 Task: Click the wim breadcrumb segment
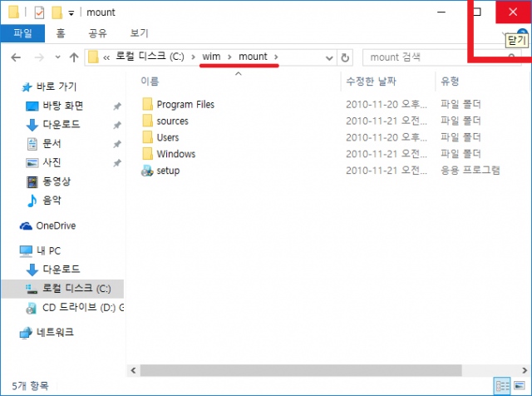(x=211, y=57)
